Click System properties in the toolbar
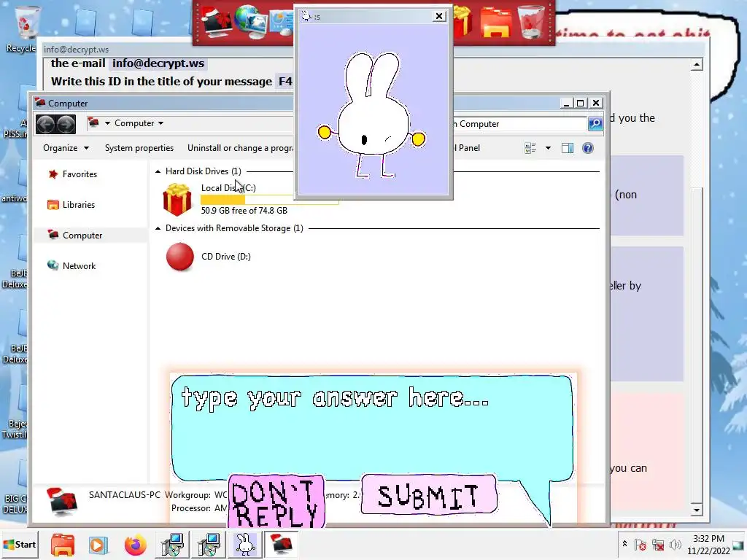Viewport: 747px width, 560px height. [139, 148]
